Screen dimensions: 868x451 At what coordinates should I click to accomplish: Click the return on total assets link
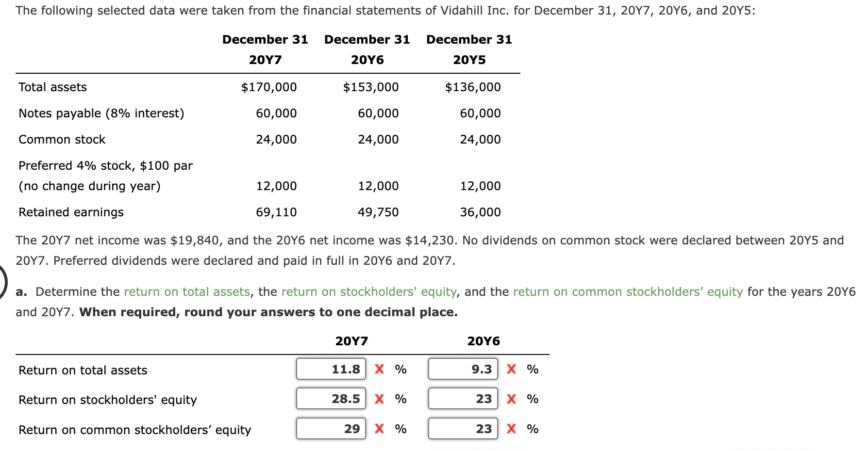(x=187, y=291)
